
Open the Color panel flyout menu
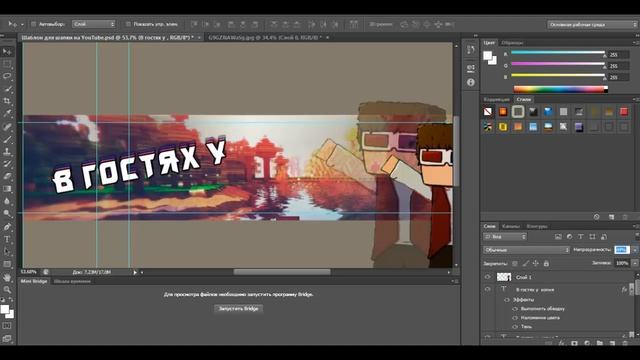tap(636, 42)
